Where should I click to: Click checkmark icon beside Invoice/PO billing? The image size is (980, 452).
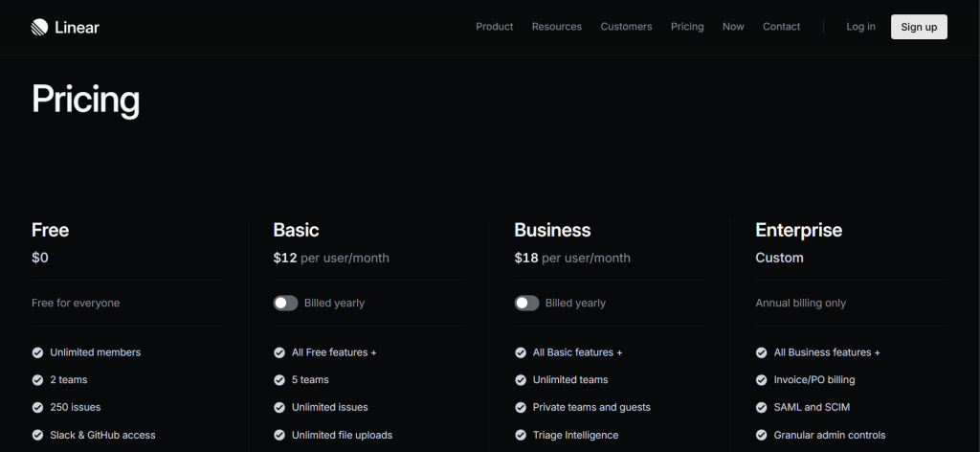click(762, 380)
